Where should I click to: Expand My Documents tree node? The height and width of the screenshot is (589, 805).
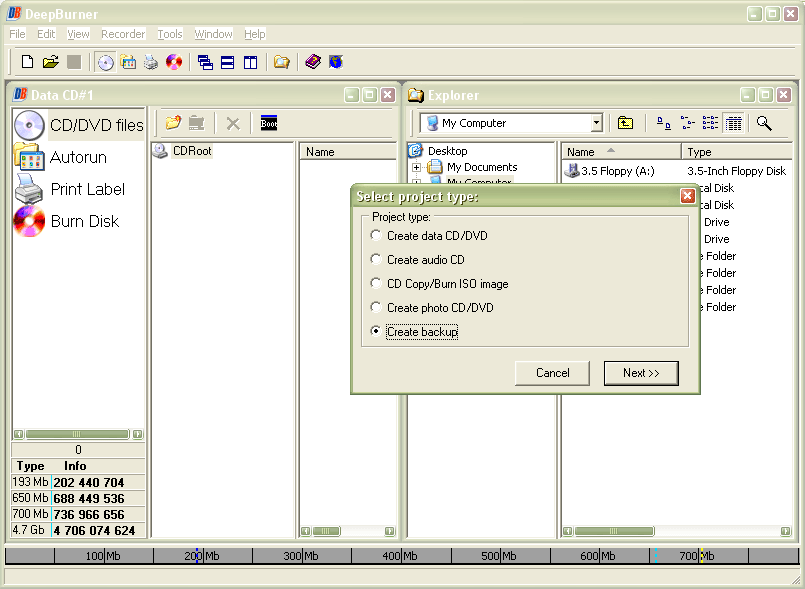click(416, 167)
